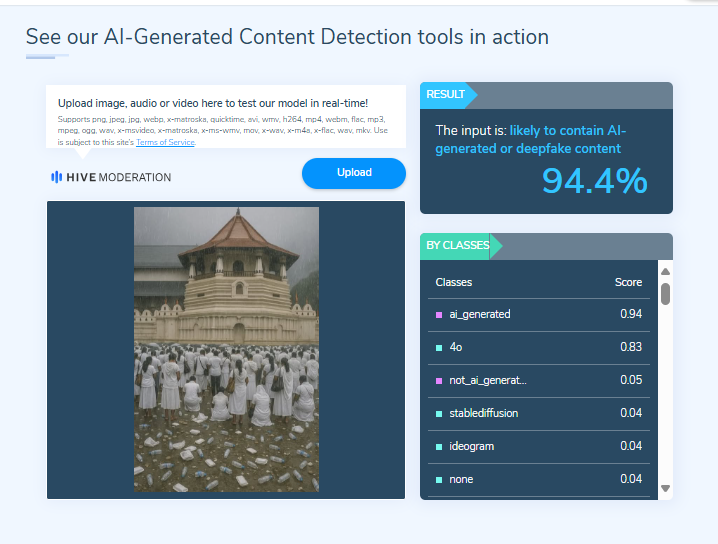Click the not_ai_generat... class row
This screenshot has width=718, height=544.
tap(538, 381)
